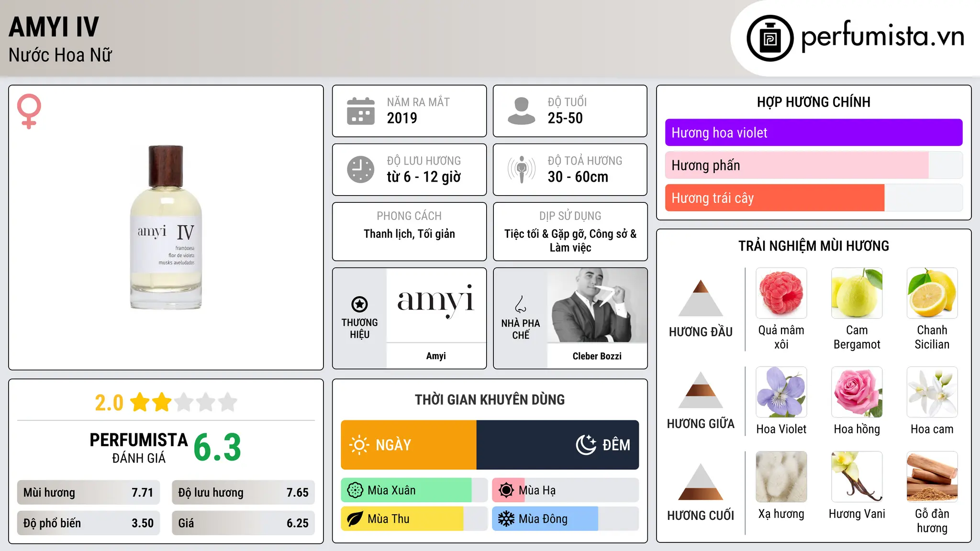Click the Độ phổ biến 3.50 score row

[89, 523]
